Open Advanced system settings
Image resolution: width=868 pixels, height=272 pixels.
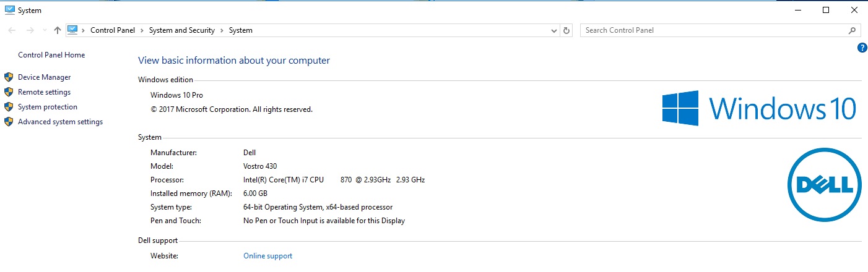click(x=61, y=122)
